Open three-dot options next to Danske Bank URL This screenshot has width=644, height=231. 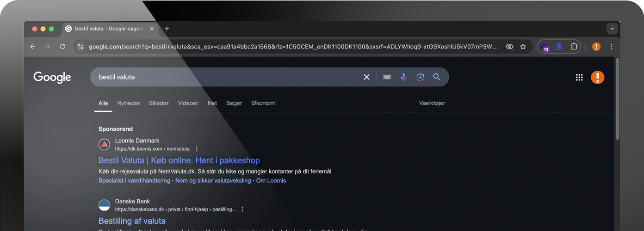point(242,209)
